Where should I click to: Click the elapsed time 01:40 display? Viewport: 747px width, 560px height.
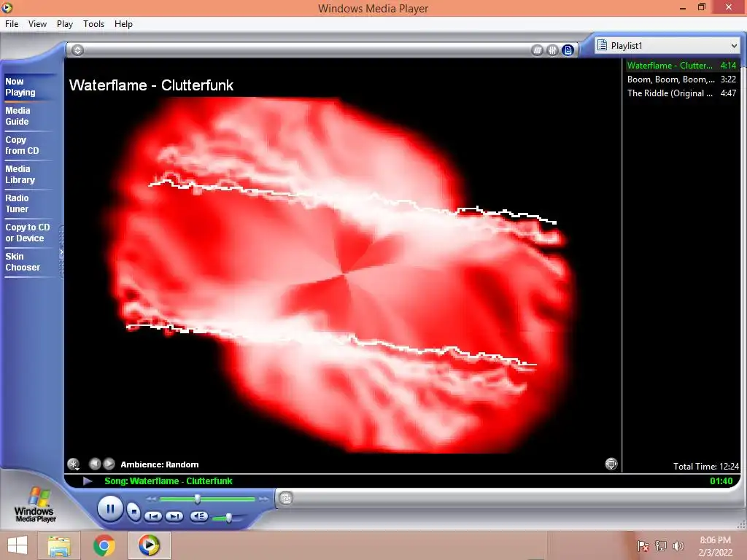(721, 481)
